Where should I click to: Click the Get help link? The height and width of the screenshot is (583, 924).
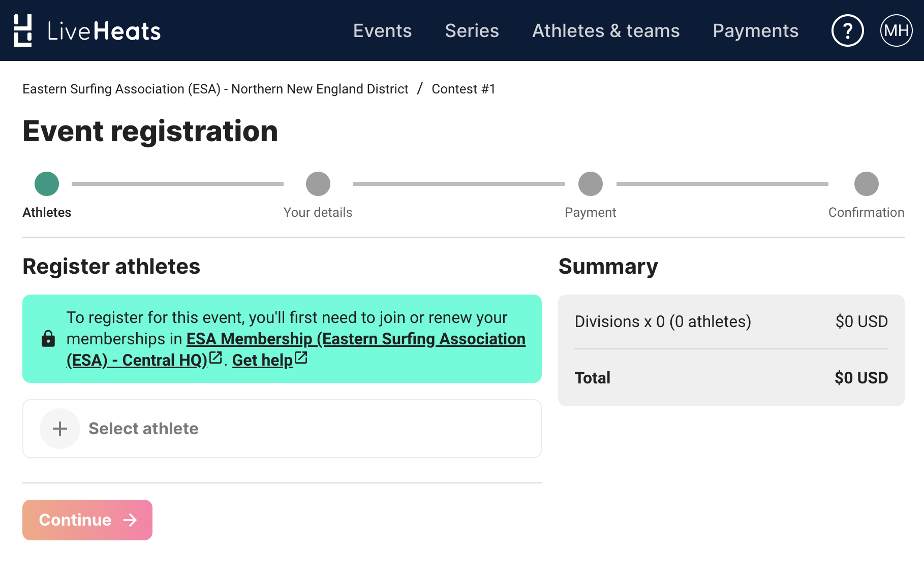(x=262, y=360)
